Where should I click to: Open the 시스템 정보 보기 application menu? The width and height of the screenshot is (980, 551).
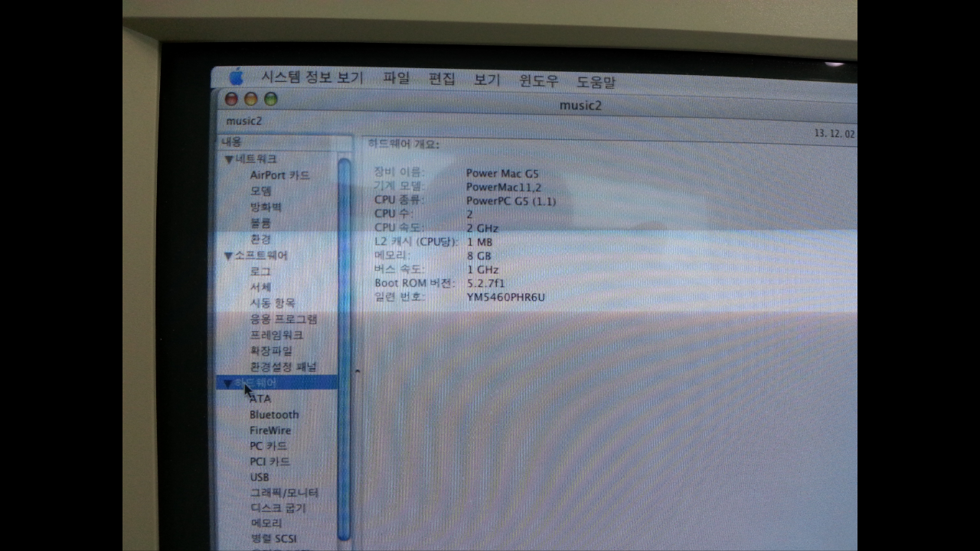pyautogui.click(x=312, y=77)
